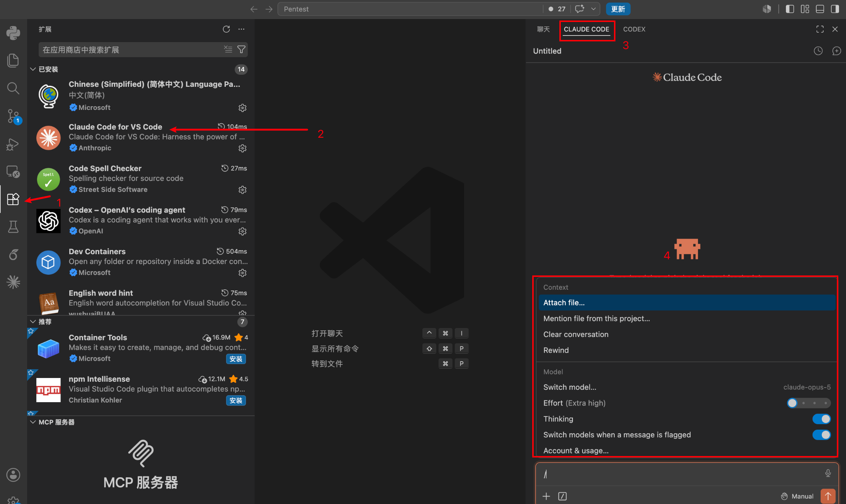The height and width of the screenshot is (504, 846).
Task: Open the Explorer files view
Action: coord(13,60)
